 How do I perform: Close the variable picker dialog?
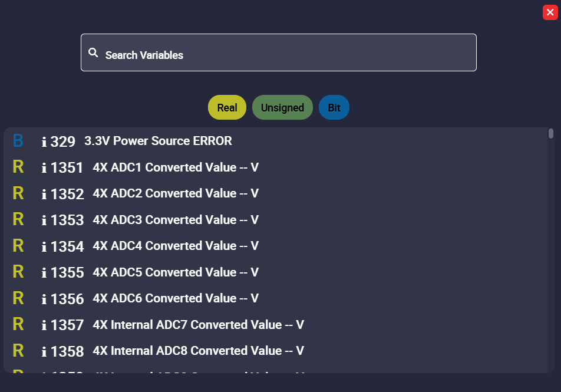click(550, 12)
